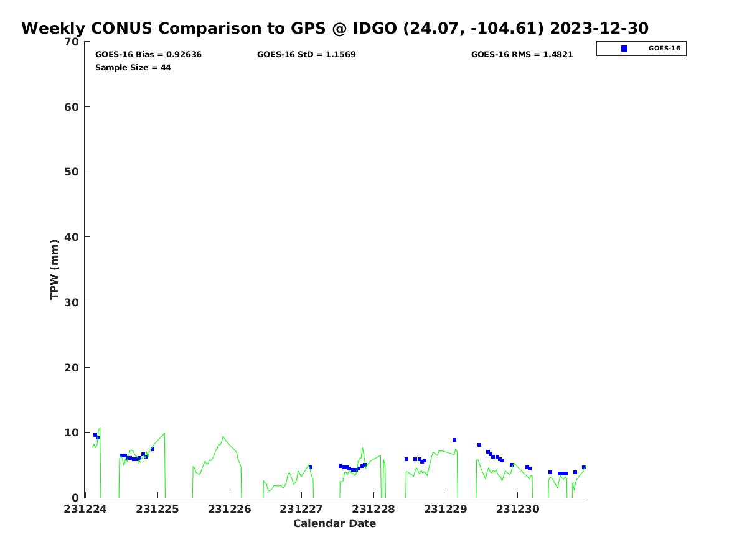
Task: Click the 231229 x-axis tick label
Action: pyautogui.click(x=446, y=510)
